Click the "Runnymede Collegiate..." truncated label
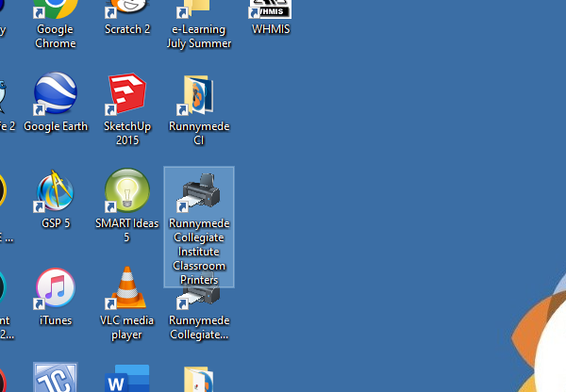566x392 pixels. [x=199, y=327]
